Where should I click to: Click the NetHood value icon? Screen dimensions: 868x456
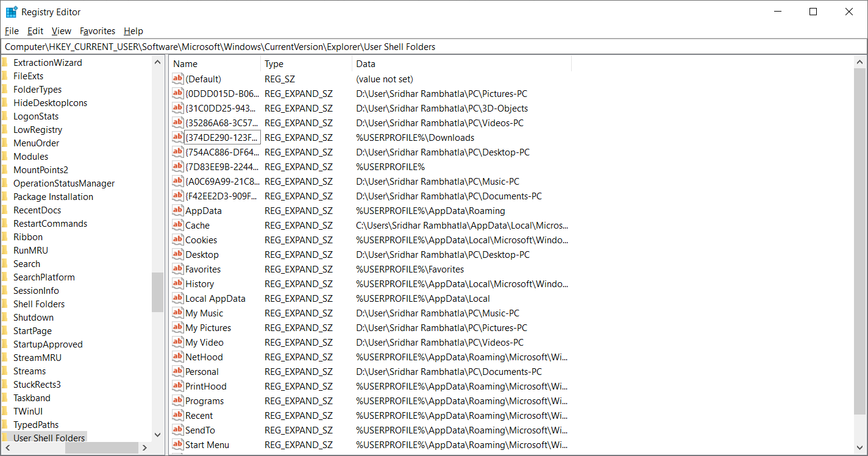[x=177, y=357]
